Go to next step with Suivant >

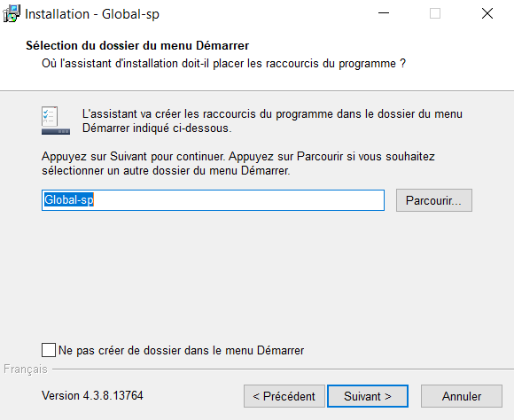[368, 396]
